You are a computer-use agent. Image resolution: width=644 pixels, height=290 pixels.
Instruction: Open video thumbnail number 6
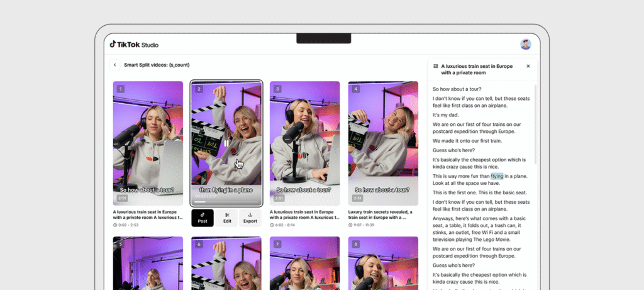(x=226, y=263)
